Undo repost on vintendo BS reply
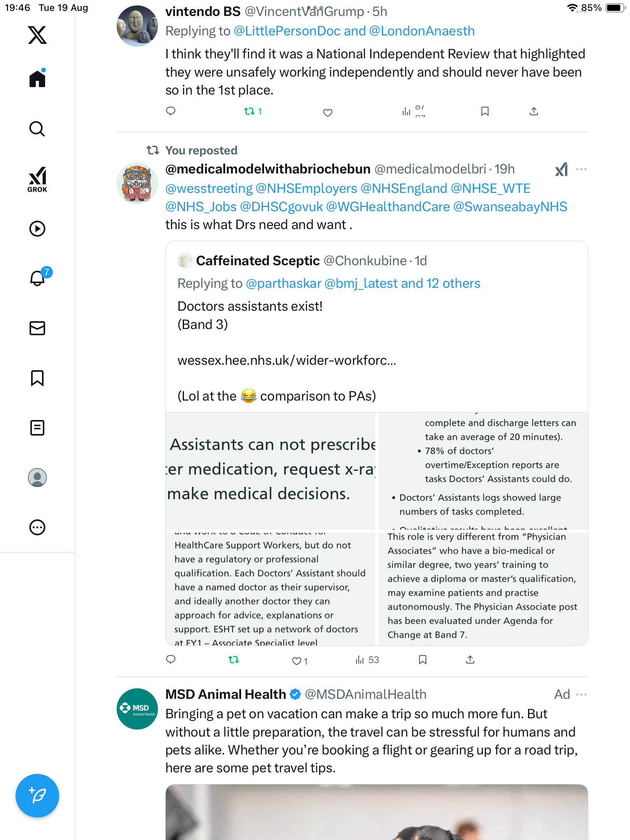This screenshot has height=840, width=630. coord(249,112)
